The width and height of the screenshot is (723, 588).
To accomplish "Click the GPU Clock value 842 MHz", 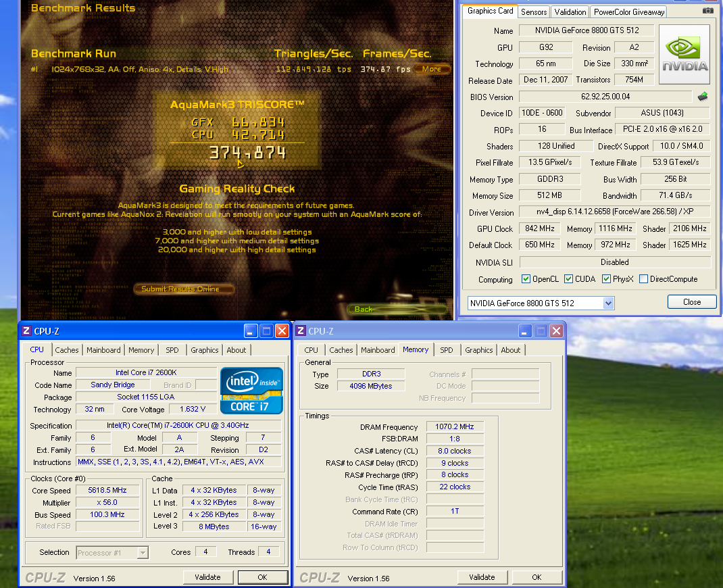I will coord(539,228).
